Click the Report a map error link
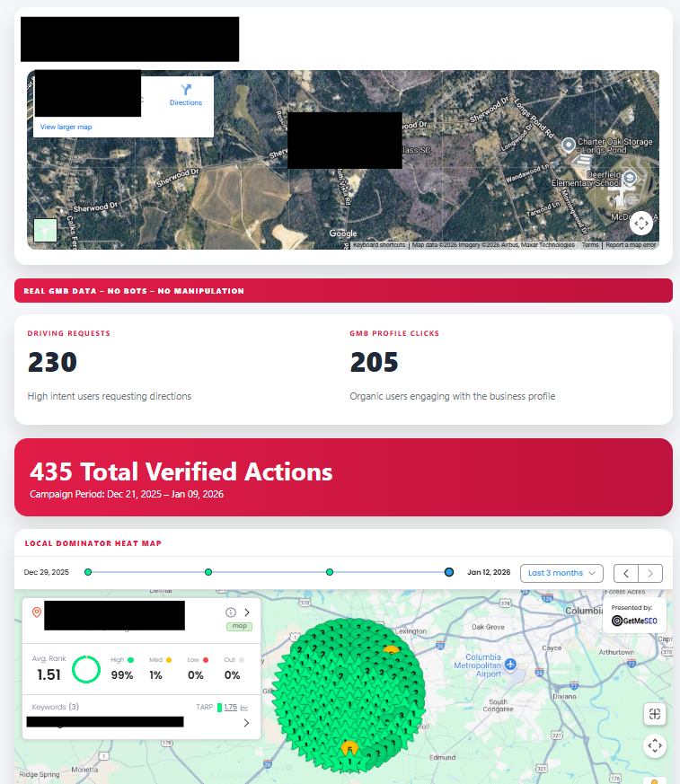Image resolution: width=680 pixels, height=784 pixels. click(630, 245)
